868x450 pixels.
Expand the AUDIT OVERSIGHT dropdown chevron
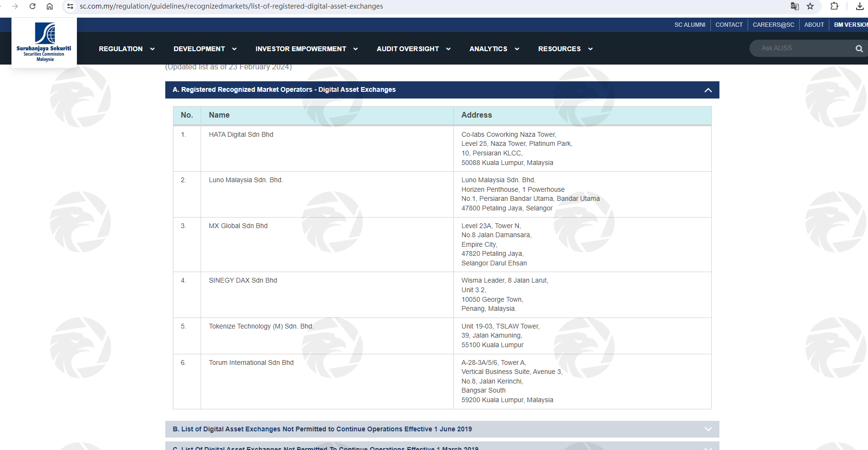click(449, 49)
